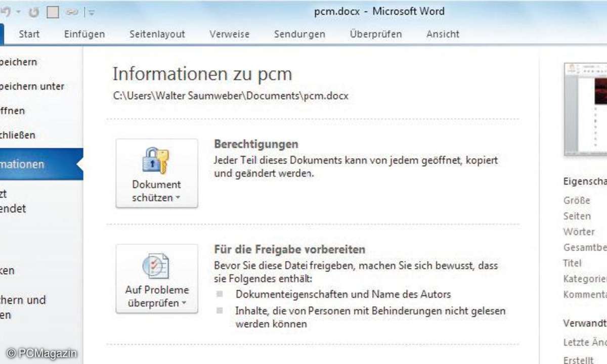Expand the Auf Probleme überprüfen dropdown
This screenshot has height=364, width=607.
(x=183, y=303)
